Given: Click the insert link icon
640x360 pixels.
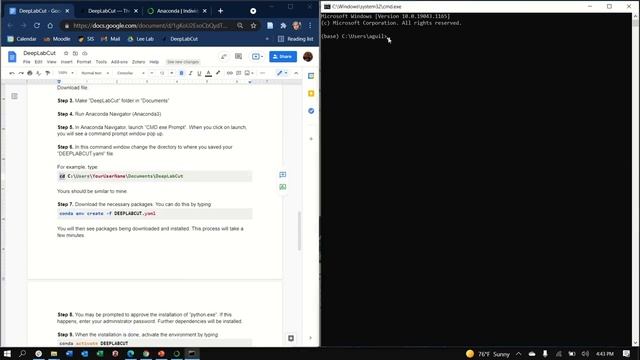Looking at the screenshot, I should tap(230, 73).
